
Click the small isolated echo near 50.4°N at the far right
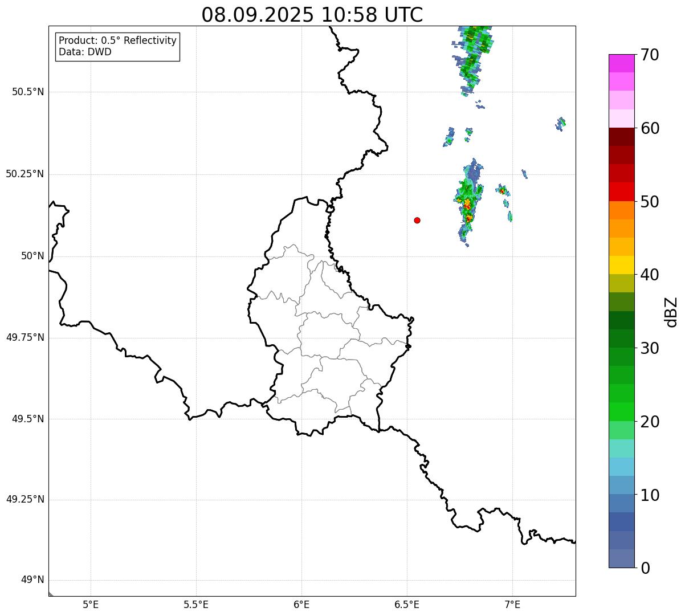[x=561, y=123]
